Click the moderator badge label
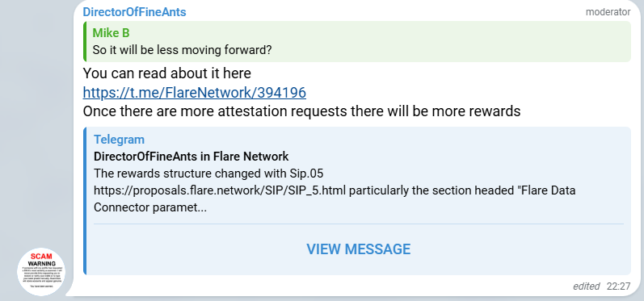644x301 pixels. [x=608, y=12]
